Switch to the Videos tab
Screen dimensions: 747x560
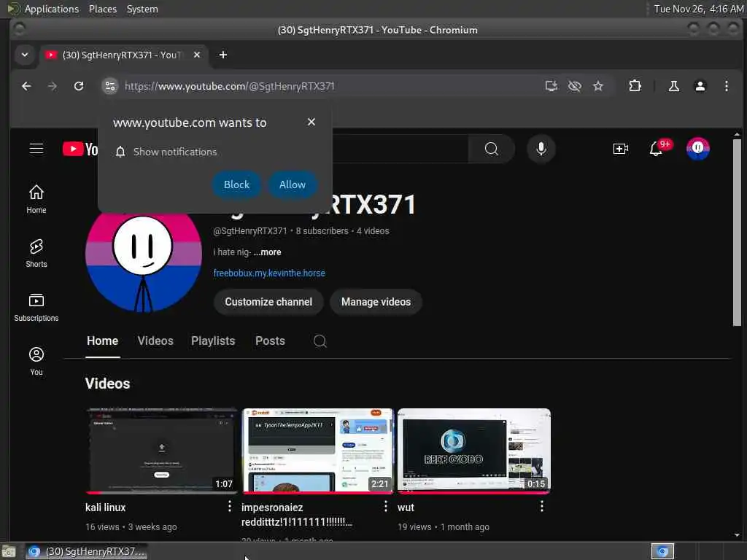(155, 341)
